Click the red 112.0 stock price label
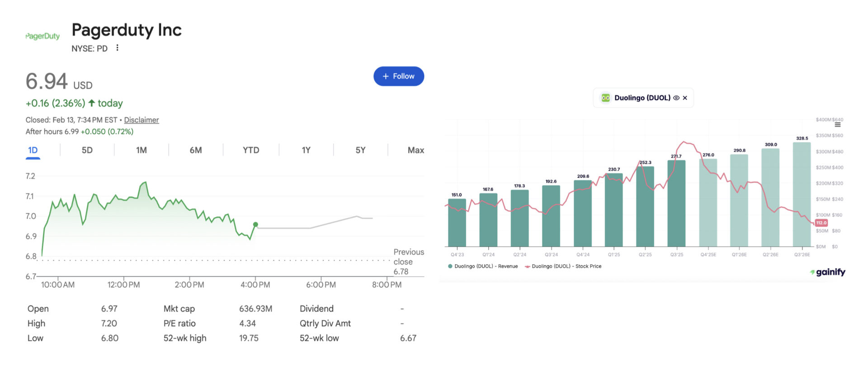The width and height of the screenshot is (868, 371). pyautogui.click(x=821, y=223)
